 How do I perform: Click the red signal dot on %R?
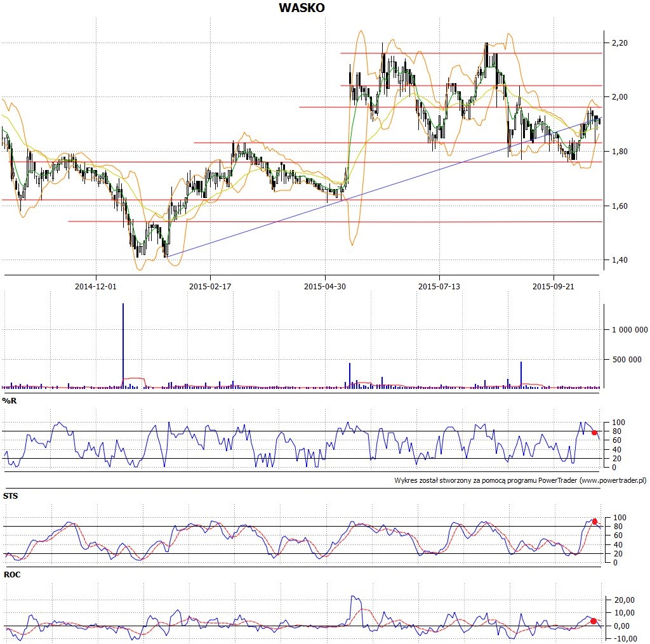[x=594, y=433]
